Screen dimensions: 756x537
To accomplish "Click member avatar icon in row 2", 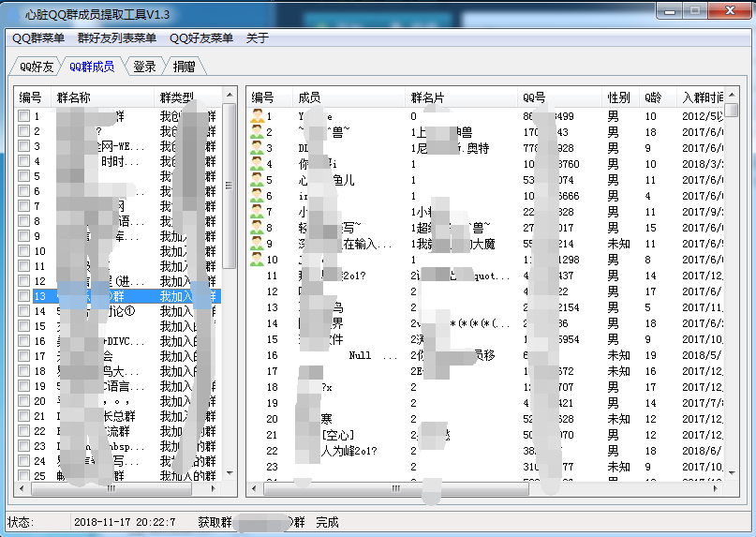I will [x=257, y=132].
